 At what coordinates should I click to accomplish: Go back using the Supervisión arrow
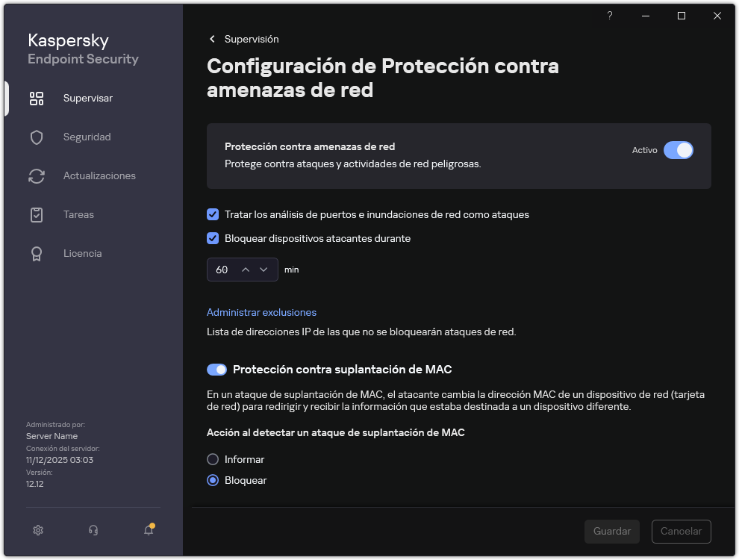tap(212, 39)
